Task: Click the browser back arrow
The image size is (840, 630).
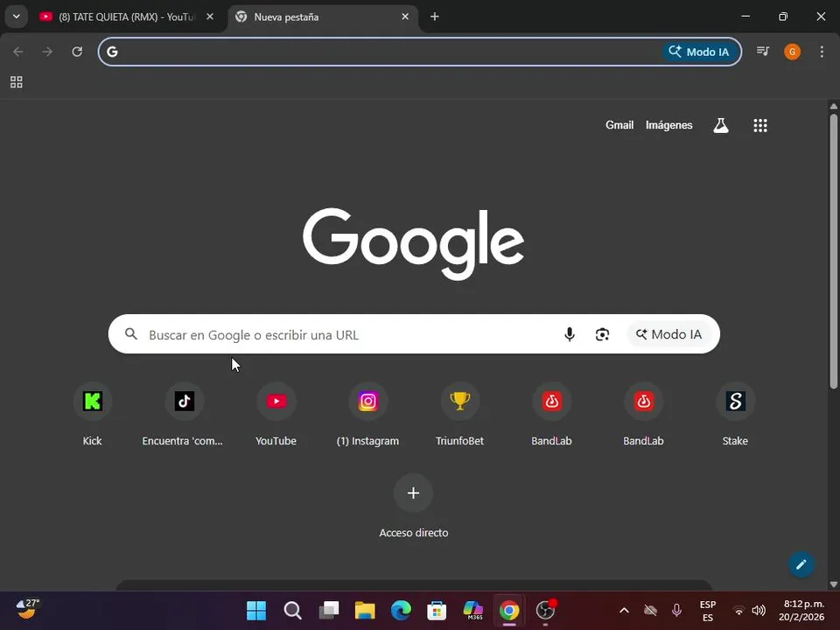Action: [x=18, y=52]
